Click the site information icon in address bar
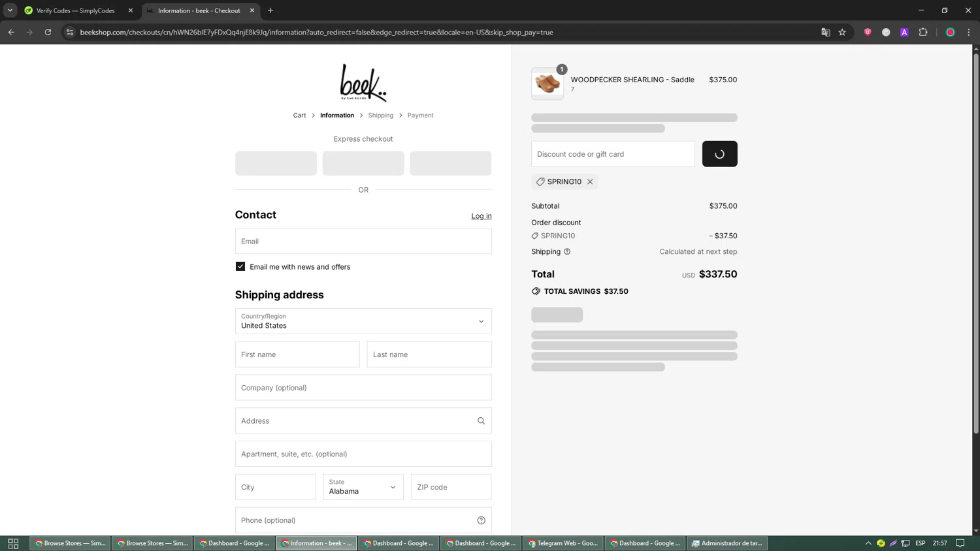The image size is (980, 551). pyautogui.click(x=70, y=32)
